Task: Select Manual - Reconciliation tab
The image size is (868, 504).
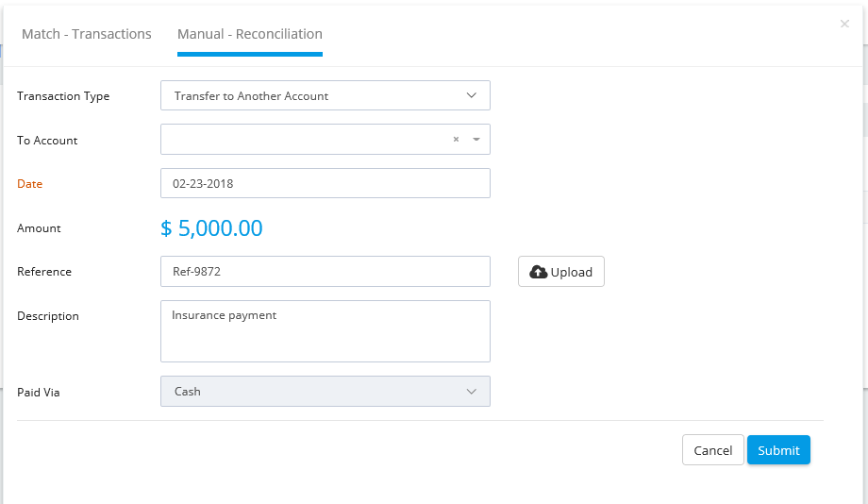Action: 250,34
